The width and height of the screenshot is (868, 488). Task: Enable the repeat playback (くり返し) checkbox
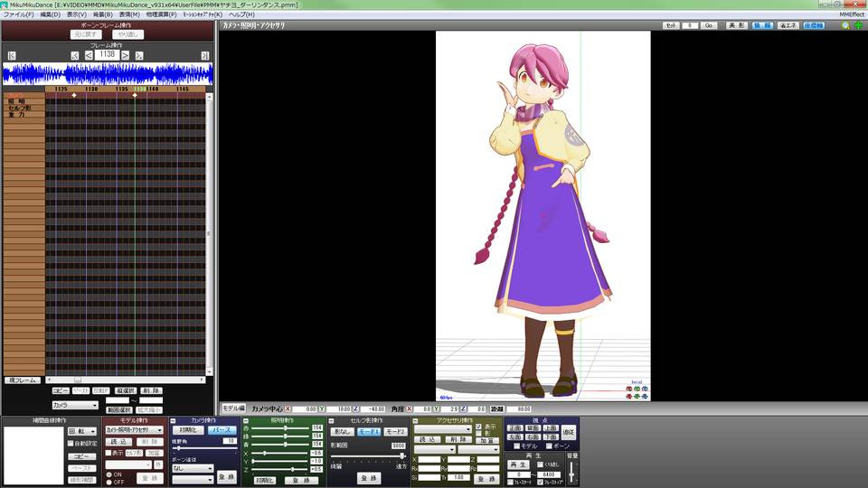pos(539,463)
